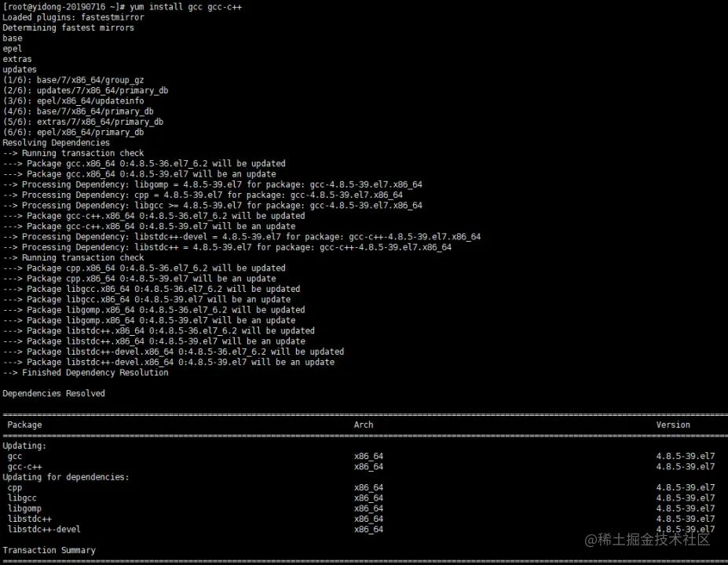Select 'Package libgcc.x86_64 0:4.8.5-39.el7 will be an update'

pos(159,299)
